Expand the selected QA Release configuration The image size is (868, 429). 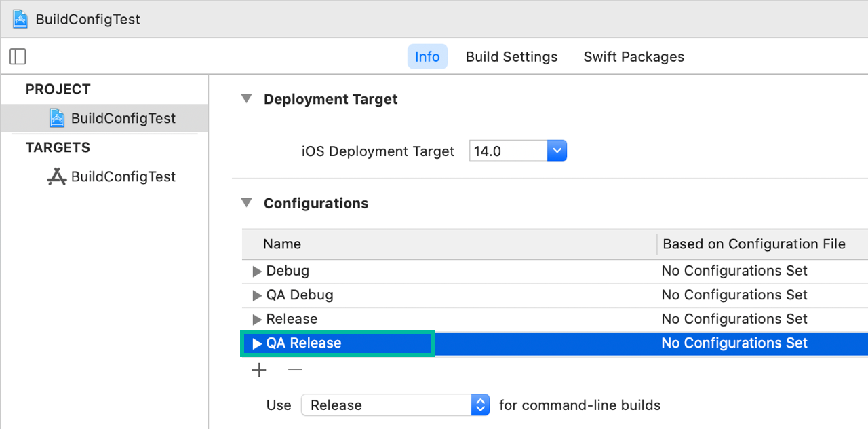257,343
